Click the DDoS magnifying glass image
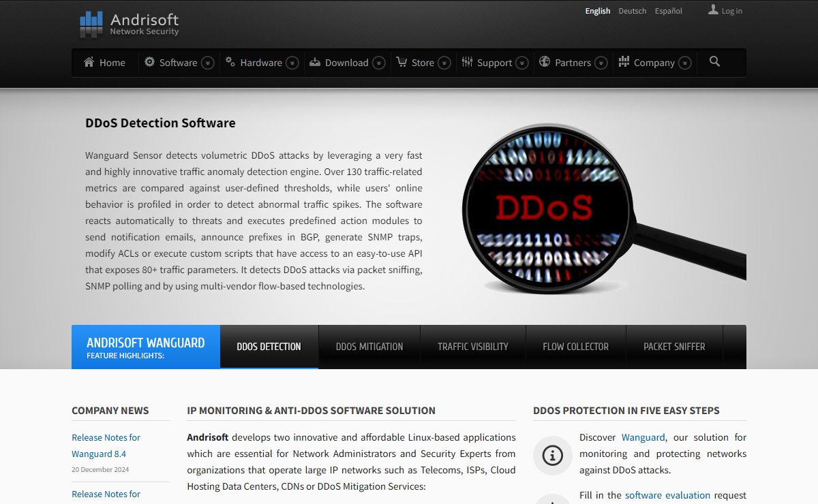This screenshot has height=504, width=818. pos(603,209)
